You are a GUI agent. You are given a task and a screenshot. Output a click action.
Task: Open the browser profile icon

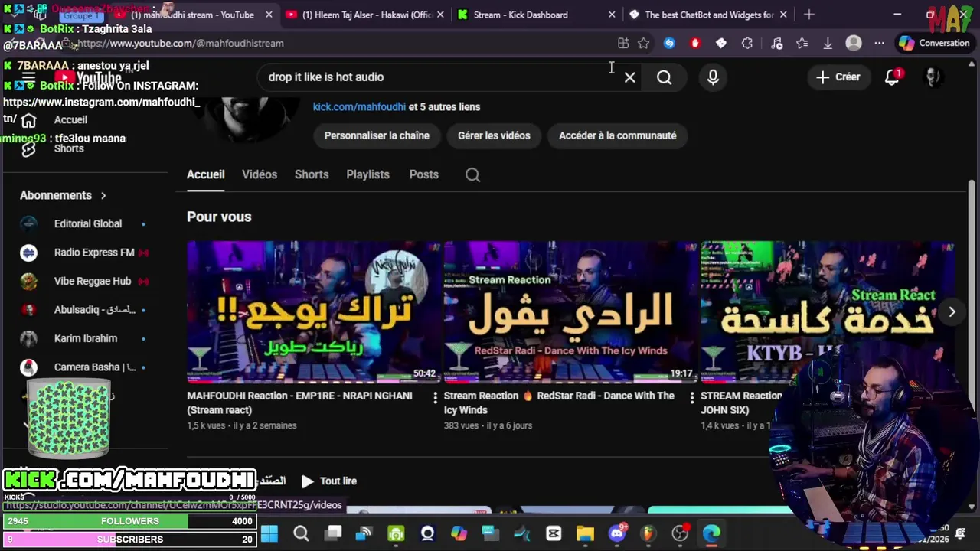[854, 44]
